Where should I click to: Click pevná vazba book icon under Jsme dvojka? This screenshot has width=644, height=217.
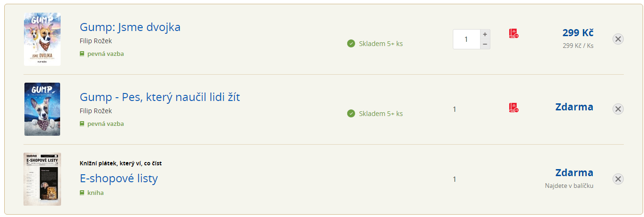pyautogui.click(x=82, y=54)
